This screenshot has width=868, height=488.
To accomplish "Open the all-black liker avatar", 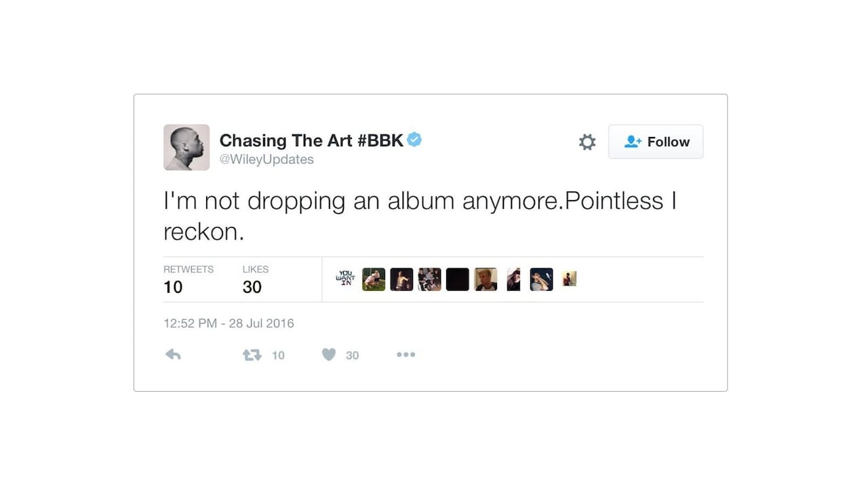I will coord(458,279).
